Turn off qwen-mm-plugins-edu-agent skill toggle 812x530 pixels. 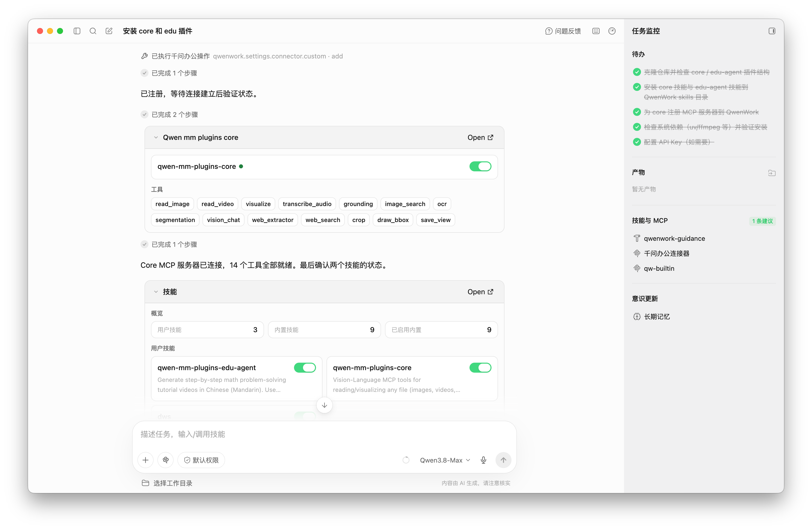click(305, 368)
